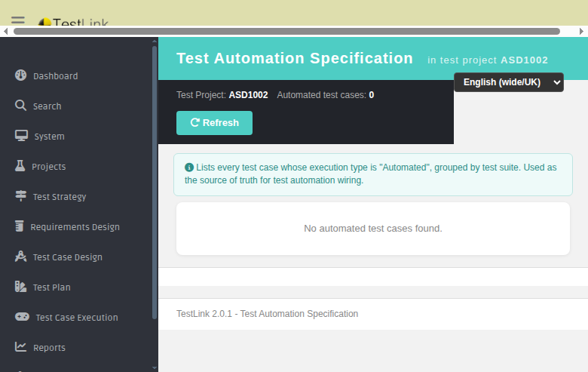Click the Test Case Execution gamepad icon

22,317
